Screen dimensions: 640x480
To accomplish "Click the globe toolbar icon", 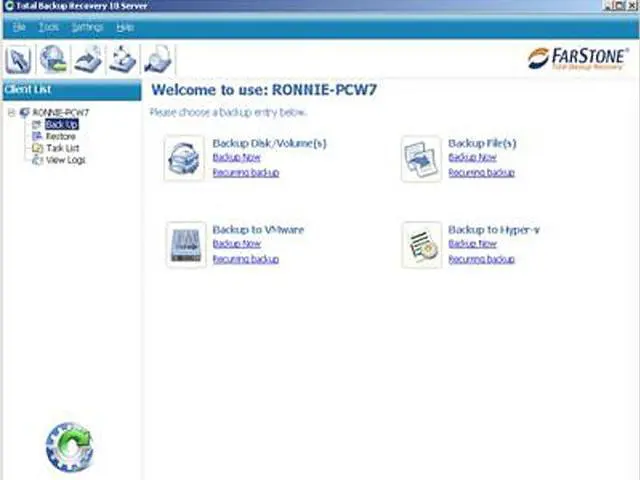I will pos(54,59).
